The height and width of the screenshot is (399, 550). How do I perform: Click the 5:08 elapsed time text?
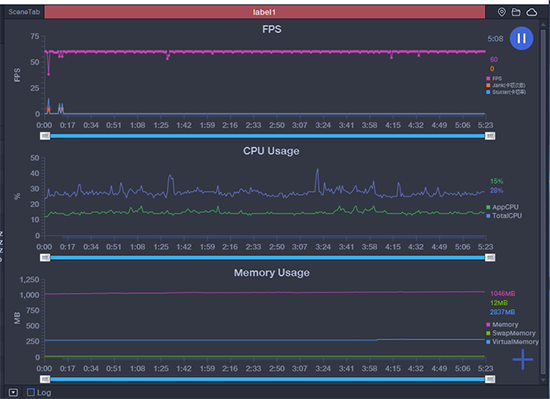pyautogui.click(x=495, y=39)
